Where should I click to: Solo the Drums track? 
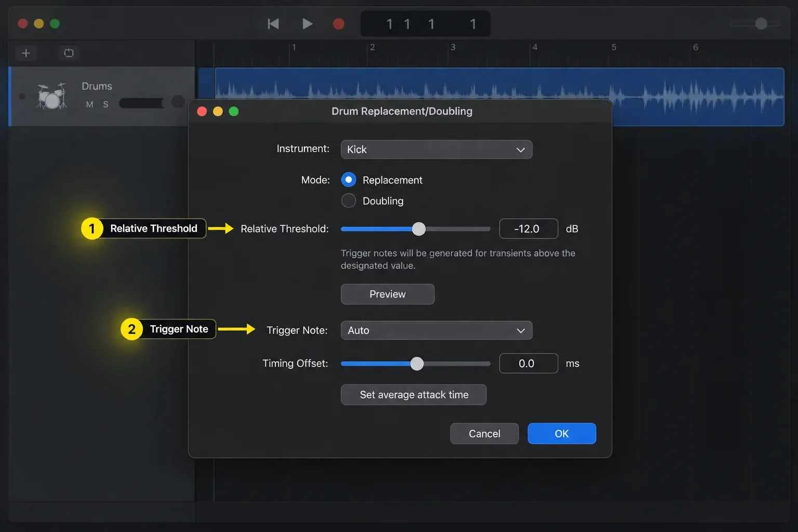click(105, 104)
